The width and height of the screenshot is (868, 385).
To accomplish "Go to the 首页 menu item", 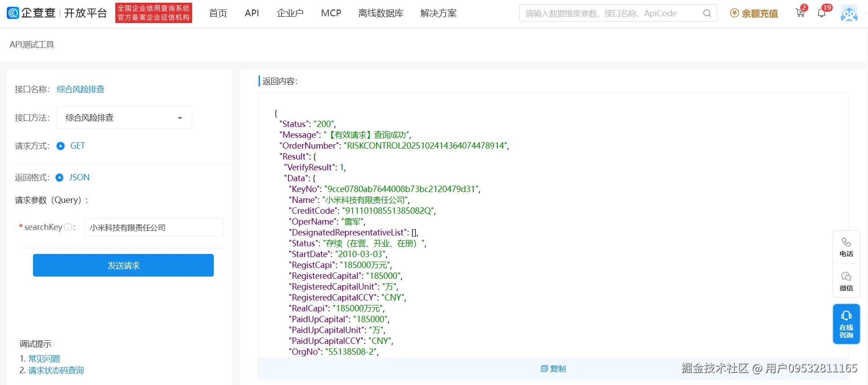I will (x=218, y=14).
